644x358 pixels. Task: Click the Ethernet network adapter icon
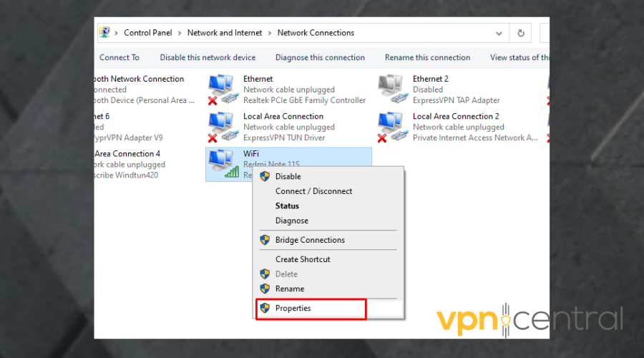(x=223, y=89)
